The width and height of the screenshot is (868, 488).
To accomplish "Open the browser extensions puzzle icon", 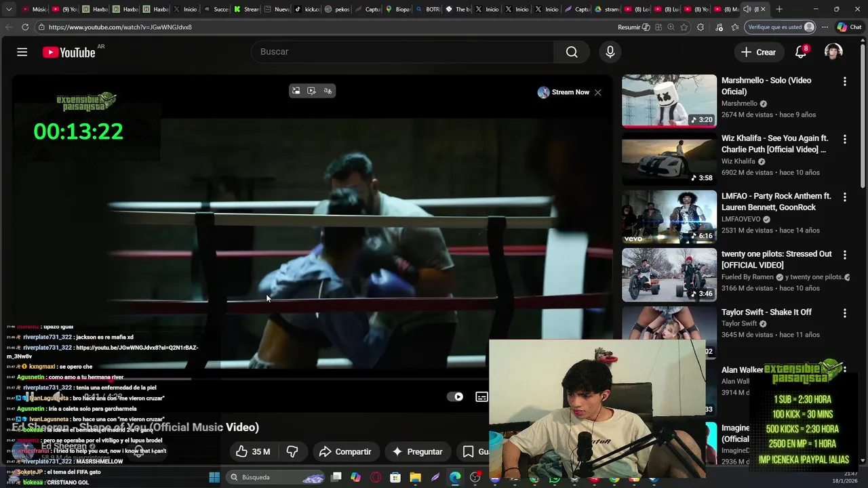I will point(701,27).
